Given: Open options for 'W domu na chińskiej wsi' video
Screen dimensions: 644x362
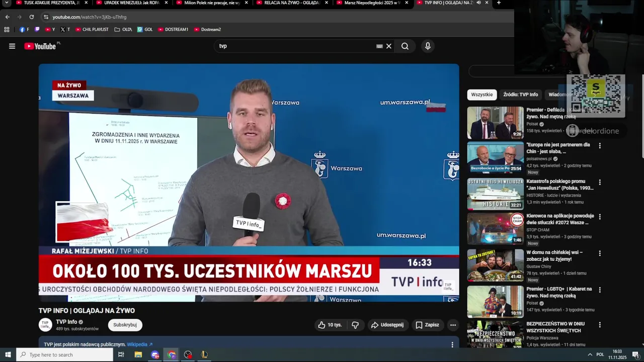Looking at the screenshot, I should click(600, 253).
